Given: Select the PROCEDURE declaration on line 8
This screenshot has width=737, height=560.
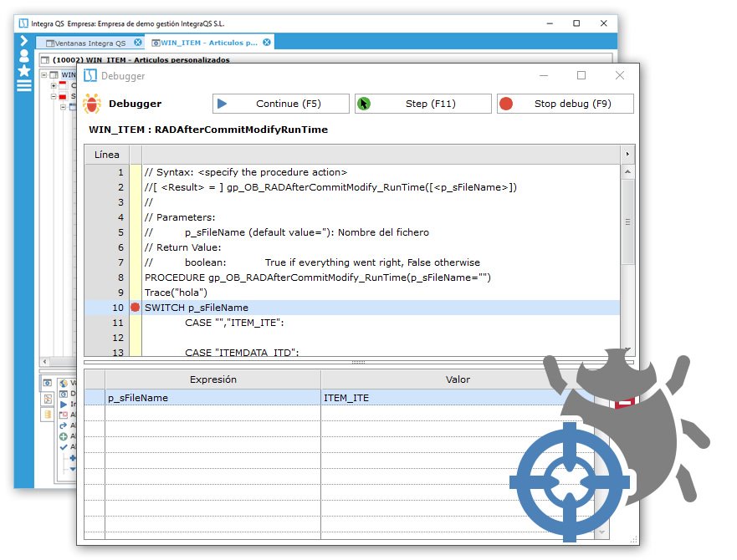Looking at the screenshot, I should [x=318, y=277].
